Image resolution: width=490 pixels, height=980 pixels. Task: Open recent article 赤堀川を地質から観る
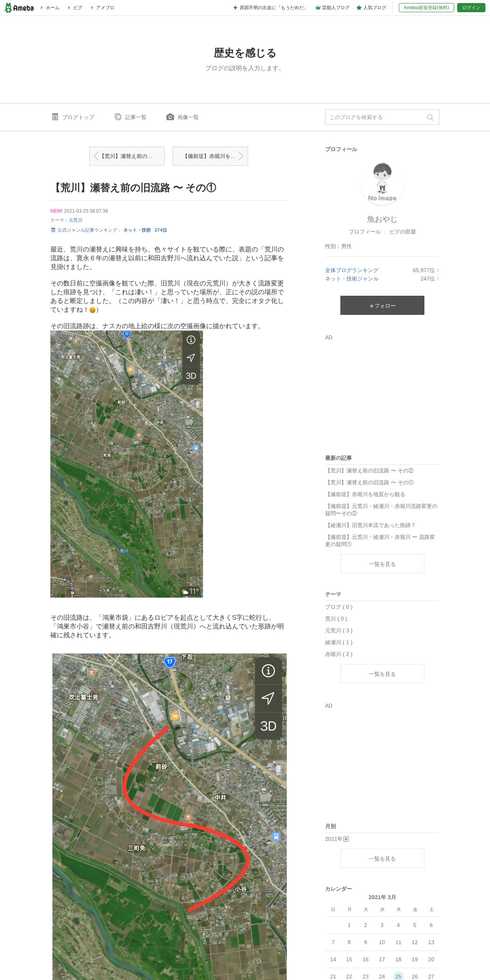coord(365,494)
